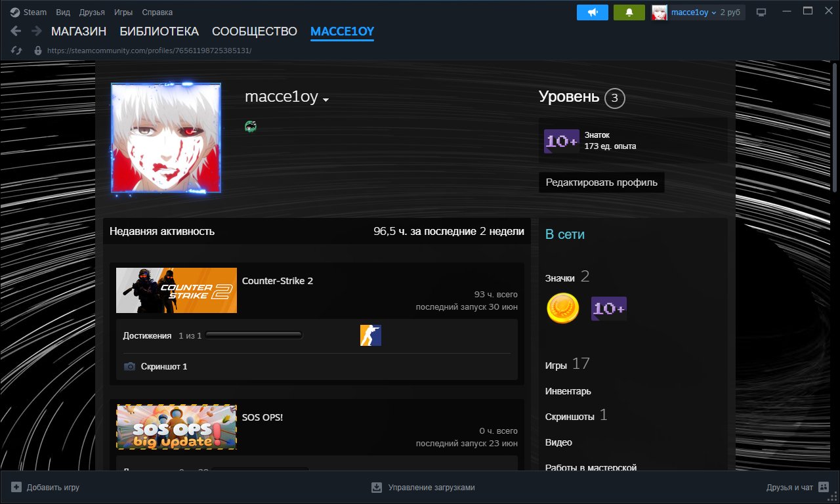
Task: Click the steamcommunity profile URL field
Action: (x=149, y=51)
